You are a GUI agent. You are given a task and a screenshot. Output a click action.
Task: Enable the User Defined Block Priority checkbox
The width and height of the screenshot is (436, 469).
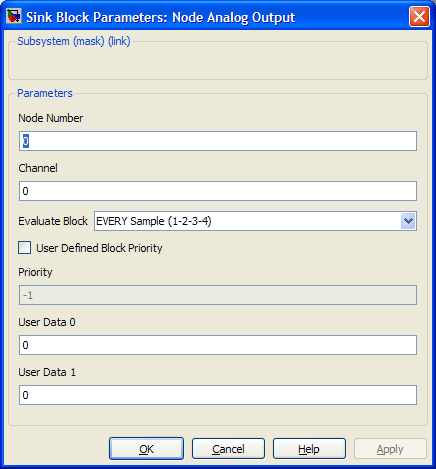[x=25, y=248]
